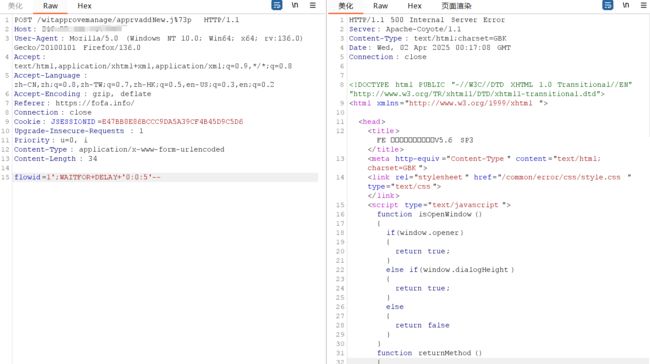The height and width of the screenshot is (364, 650).
Task: Click function returnMethod() line
Action: tap(429, 353)
